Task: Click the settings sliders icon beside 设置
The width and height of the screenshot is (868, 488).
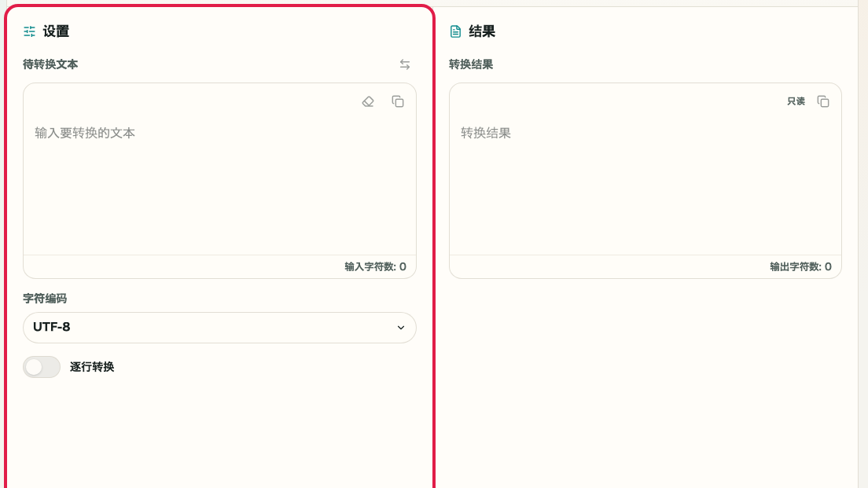Action: tap(29, 31)
